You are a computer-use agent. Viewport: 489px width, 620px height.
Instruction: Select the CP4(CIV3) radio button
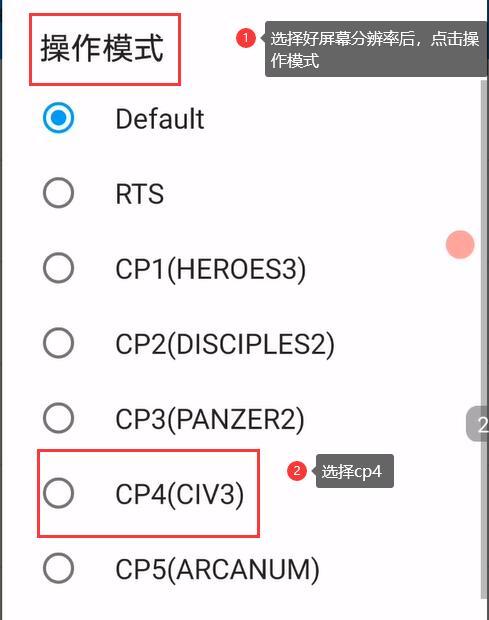[59, 493]
